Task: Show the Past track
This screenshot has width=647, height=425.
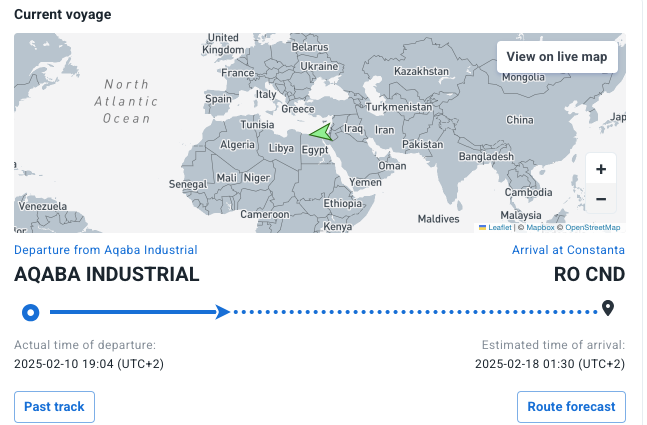Action: (55, 407)
